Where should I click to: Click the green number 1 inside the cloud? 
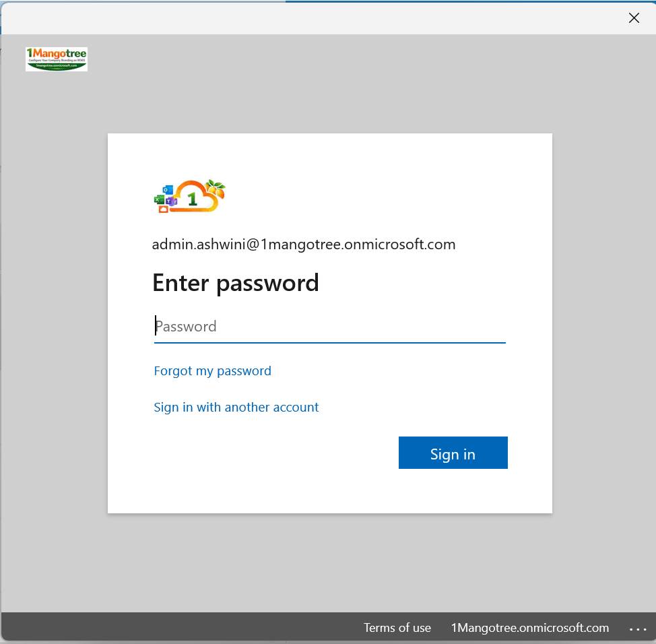tap(193, 199)
